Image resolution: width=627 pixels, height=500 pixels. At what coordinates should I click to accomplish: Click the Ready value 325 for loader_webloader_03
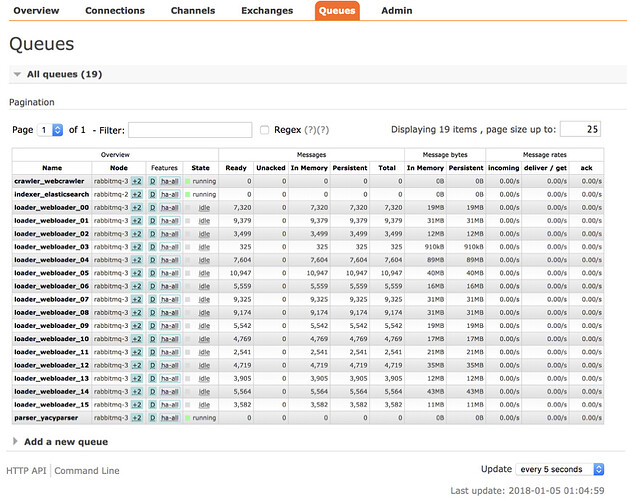[245, 247]
